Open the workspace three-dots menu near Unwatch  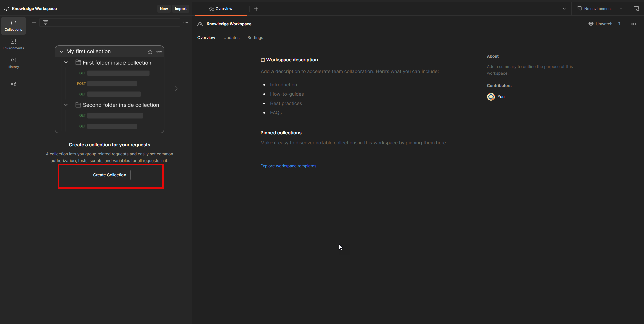[x=634, y=24]
